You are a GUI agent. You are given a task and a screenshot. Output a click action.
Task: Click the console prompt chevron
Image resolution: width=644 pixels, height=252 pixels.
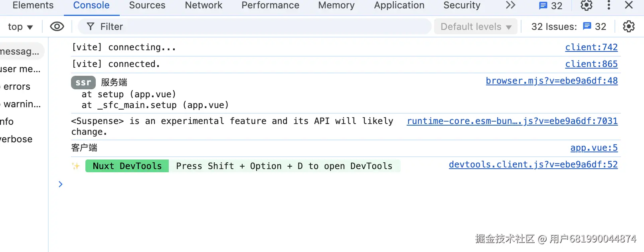pyautogui.click(x=61, y=184)
